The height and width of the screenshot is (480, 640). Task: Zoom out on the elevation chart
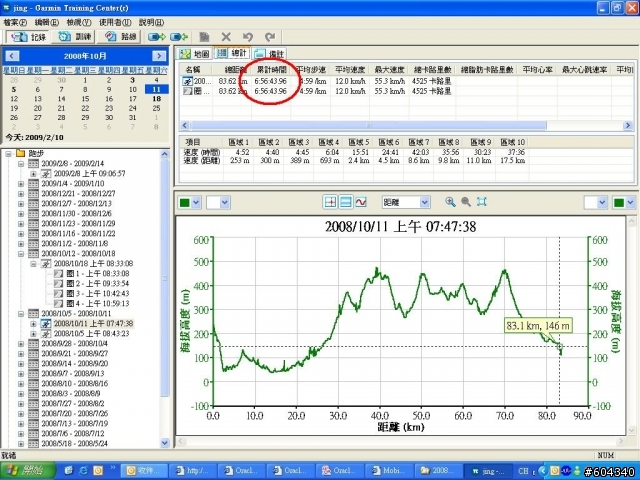pos(466,202)
